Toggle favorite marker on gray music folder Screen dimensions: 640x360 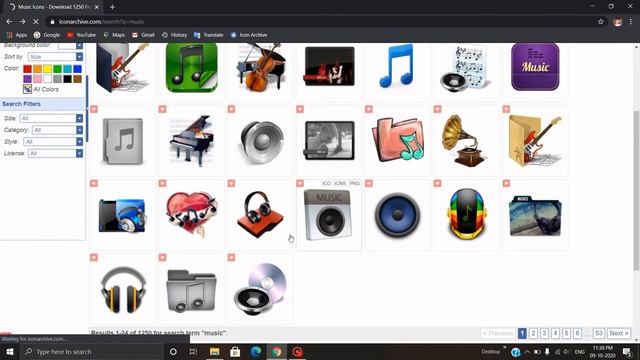coord(94,109)
